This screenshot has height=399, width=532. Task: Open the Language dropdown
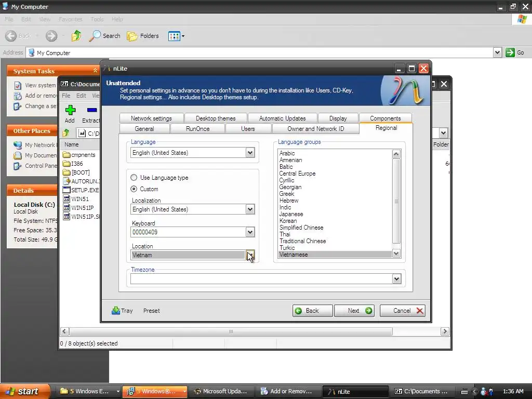[250, 153]
